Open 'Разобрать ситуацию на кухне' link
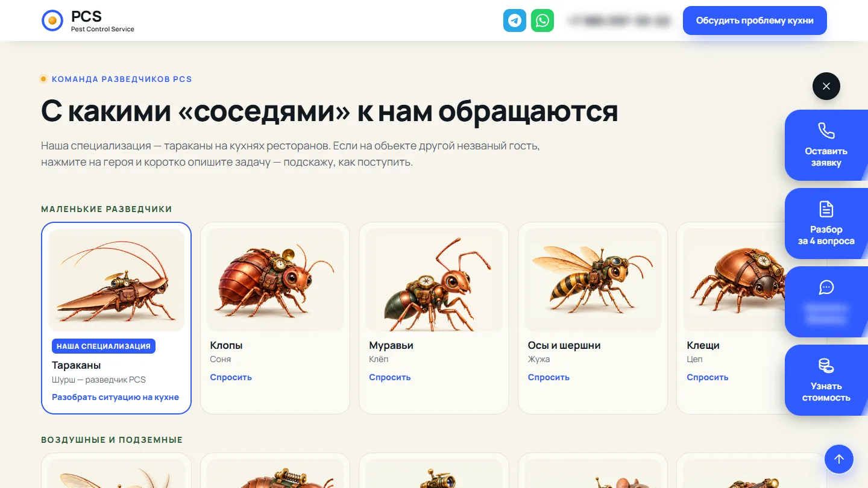The width and height of the screenshot is (868, 488). (115, 397)
